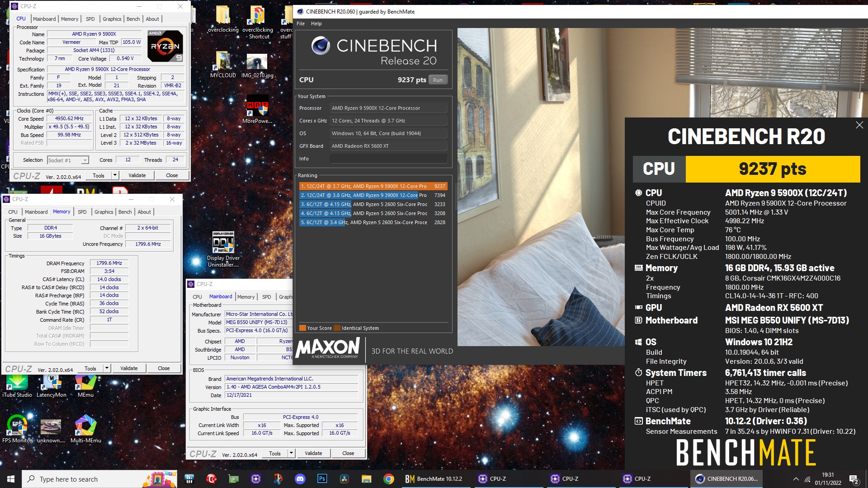
Task: Open File Explorer from the taskbar
Action: [366, 479]
